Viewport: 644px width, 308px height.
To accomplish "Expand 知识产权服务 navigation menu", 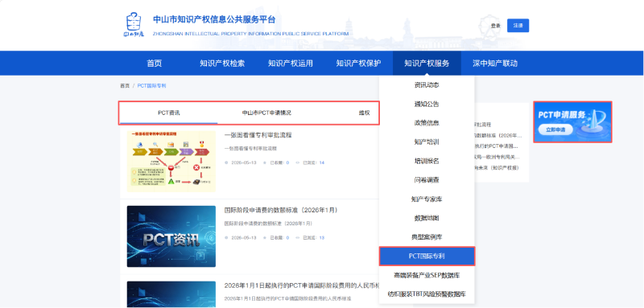I will 427,64.
